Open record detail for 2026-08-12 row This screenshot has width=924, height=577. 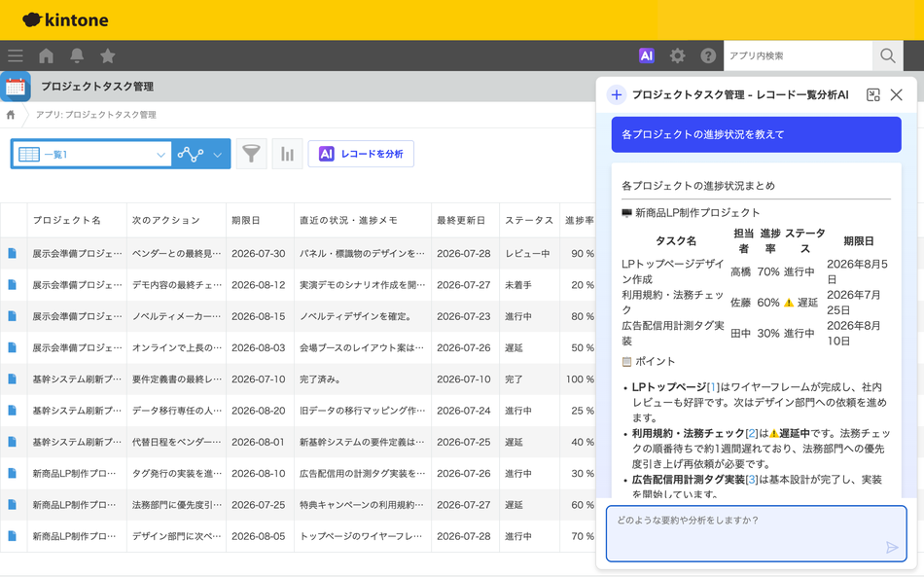pyautogui.click(x=12, y=285)
